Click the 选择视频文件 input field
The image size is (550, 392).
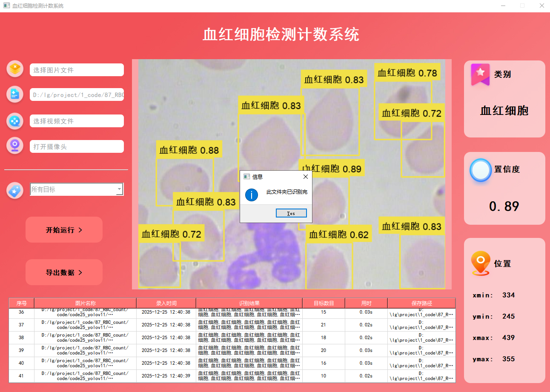pyautogui.click(x=77, y=121)
